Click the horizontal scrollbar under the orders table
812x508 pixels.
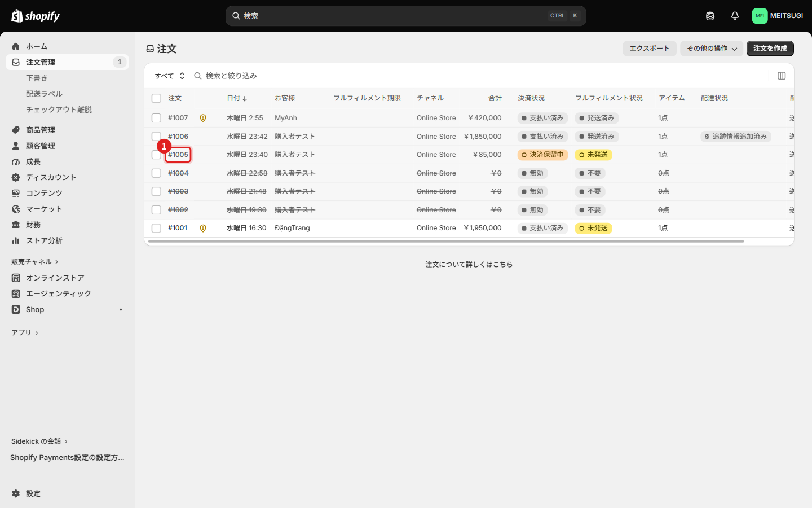446,242
